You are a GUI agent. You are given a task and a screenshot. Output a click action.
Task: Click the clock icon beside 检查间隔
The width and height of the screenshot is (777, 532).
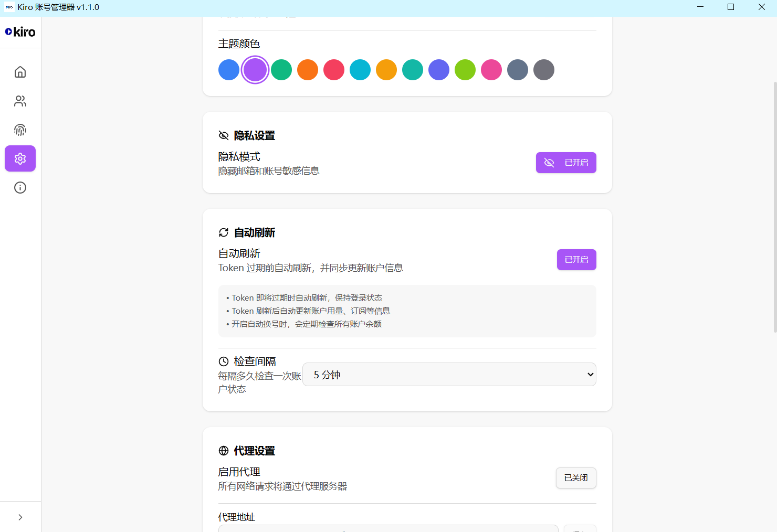click(x=224, y=361)
